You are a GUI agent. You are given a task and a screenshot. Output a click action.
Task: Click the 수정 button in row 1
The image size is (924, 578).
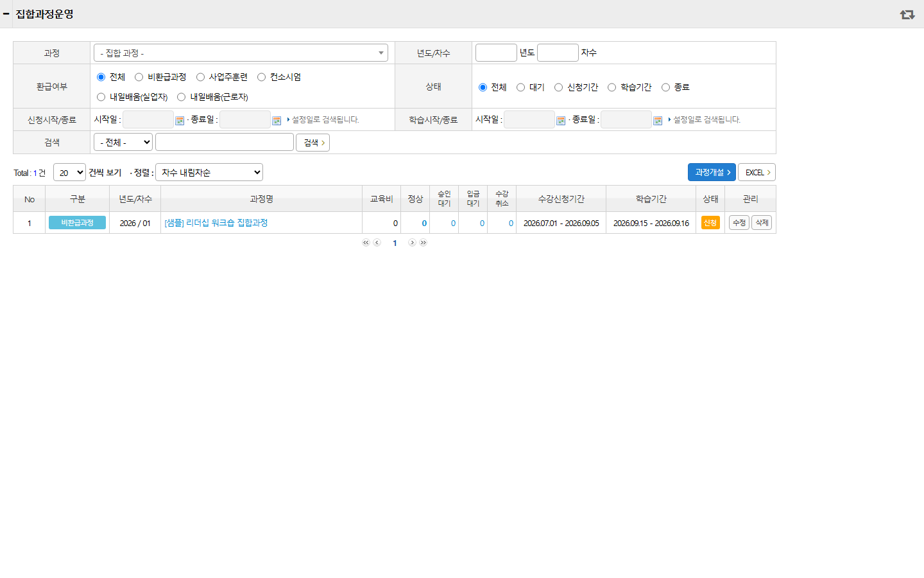pyautogui.click(x=739, y=223)
